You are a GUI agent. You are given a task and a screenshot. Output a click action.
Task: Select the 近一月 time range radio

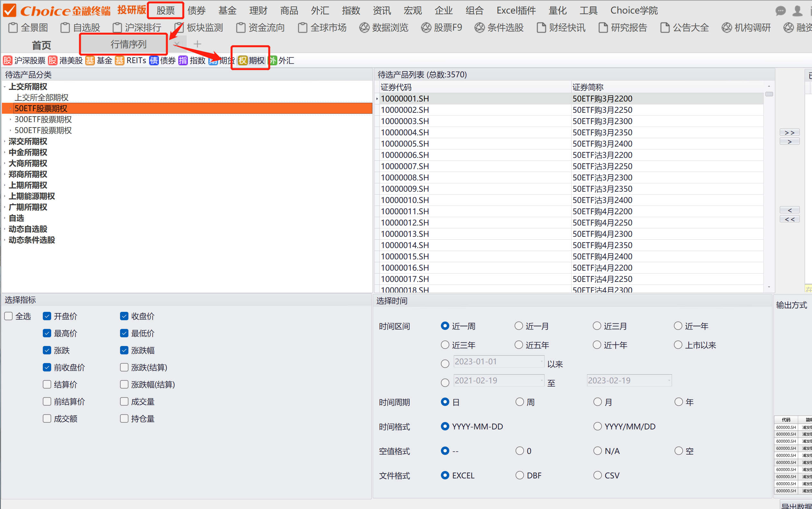(519, 326)
